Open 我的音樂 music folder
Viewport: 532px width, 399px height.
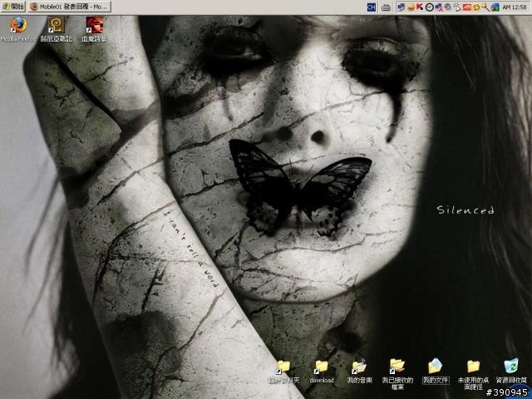[359, 367]
